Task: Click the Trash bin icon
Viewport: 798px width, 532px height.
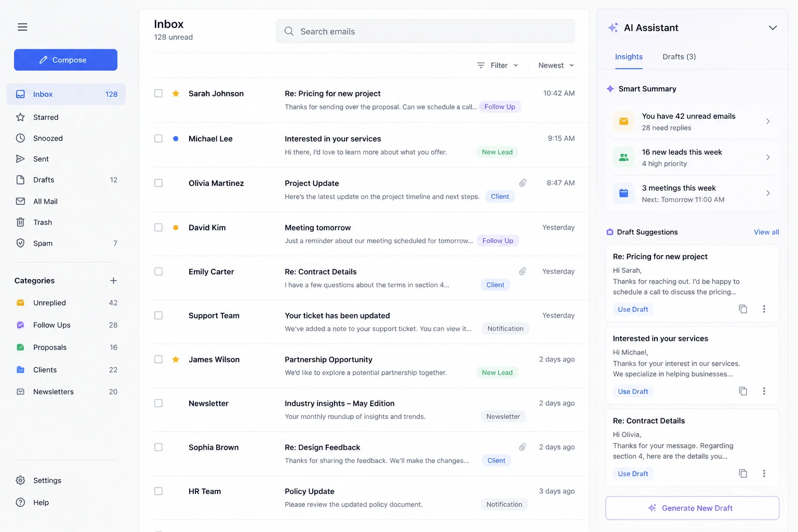Action: 20,222
